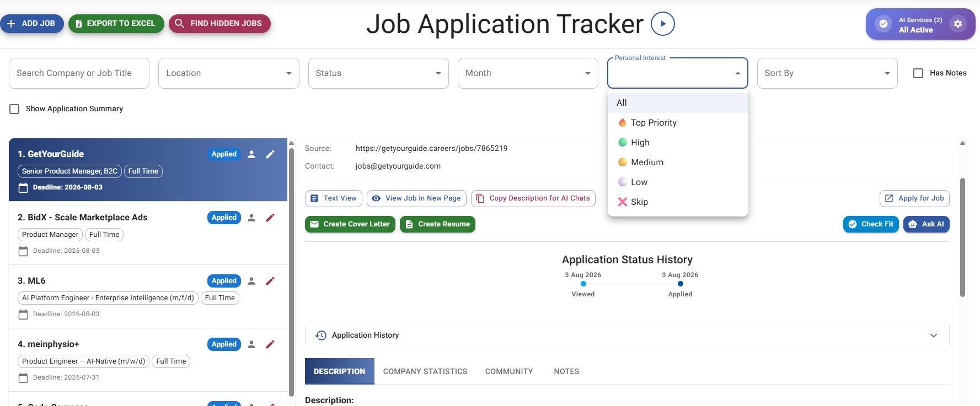Edit the meinphysio+ job entry

(270, 344)
